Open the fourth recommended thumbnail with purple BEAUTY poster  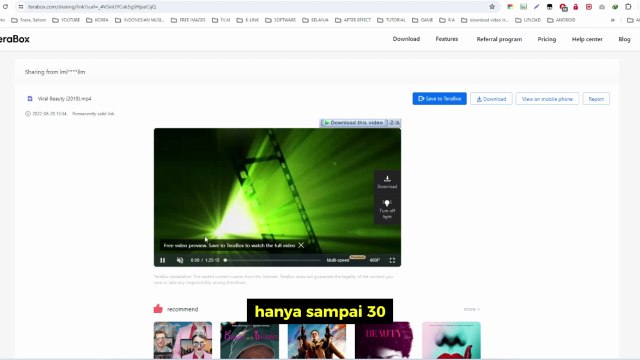(384, 340)
